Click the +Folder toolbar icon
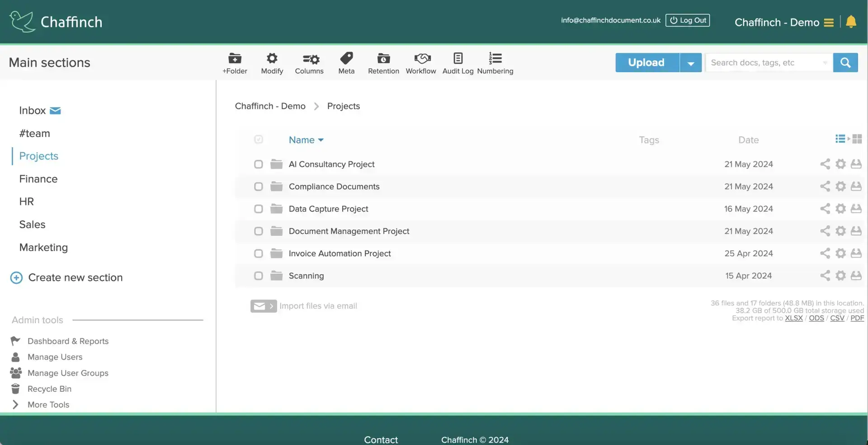 click(235, 59)
